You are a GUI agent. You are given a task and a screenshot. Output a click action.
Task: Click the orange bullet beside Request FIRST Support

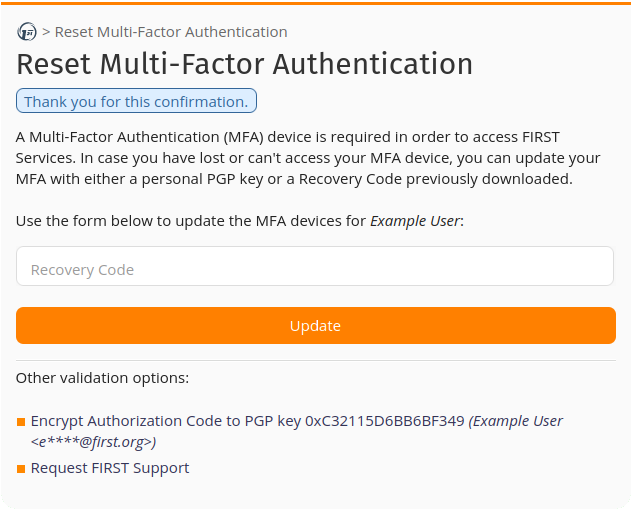pos(21,469)
